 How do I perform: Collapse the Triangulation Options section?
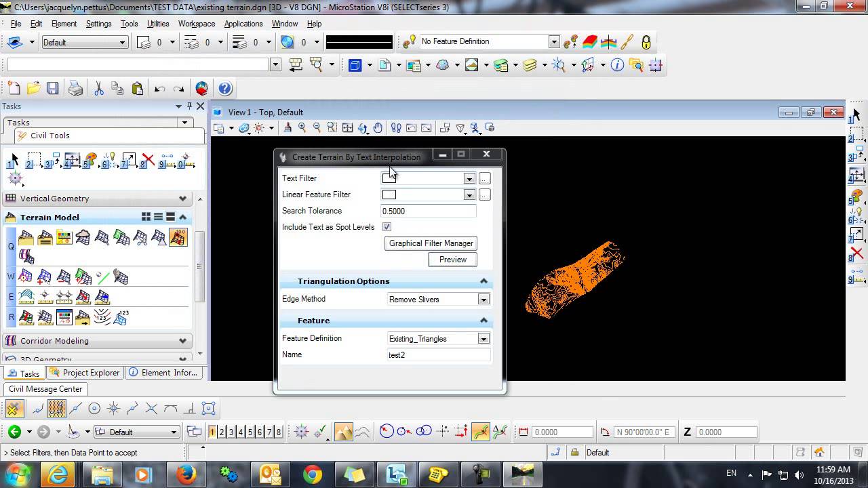(x=484, y=281)
